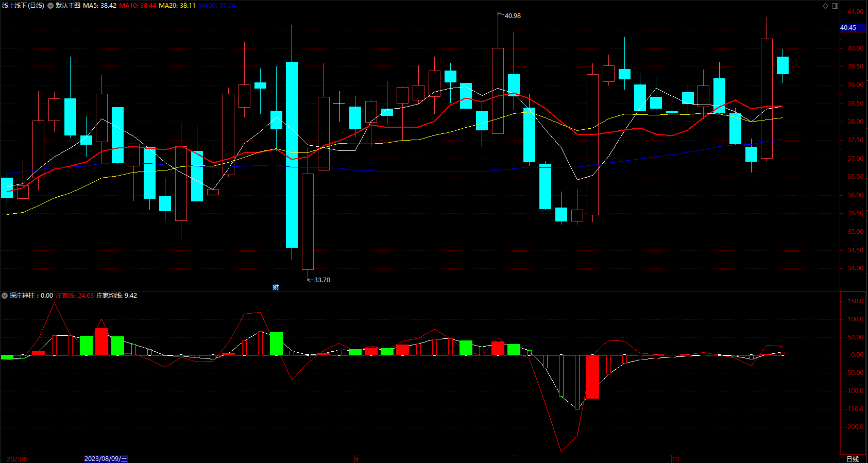Click the month 9 marker on time axis
868x463 pixels.
[x=356, y=459]
